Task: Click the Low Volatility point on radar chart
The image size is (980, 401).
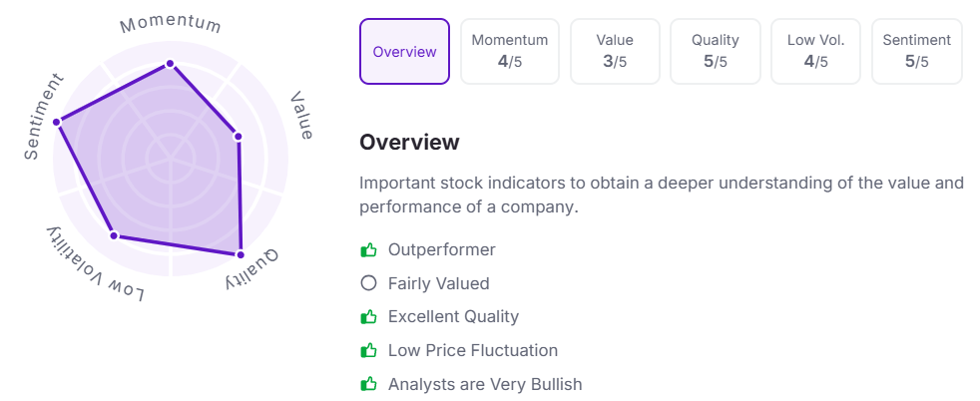Action: click(114, 235)
